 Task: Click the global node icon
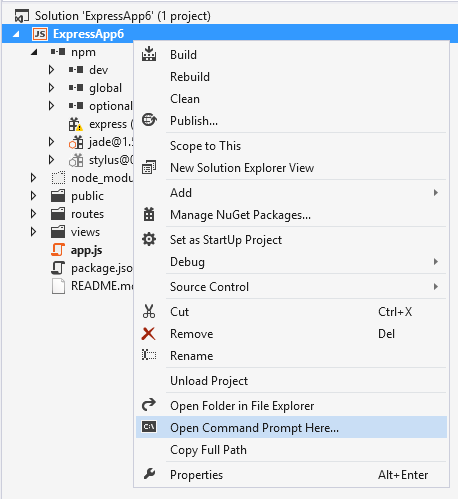(76, 88)
